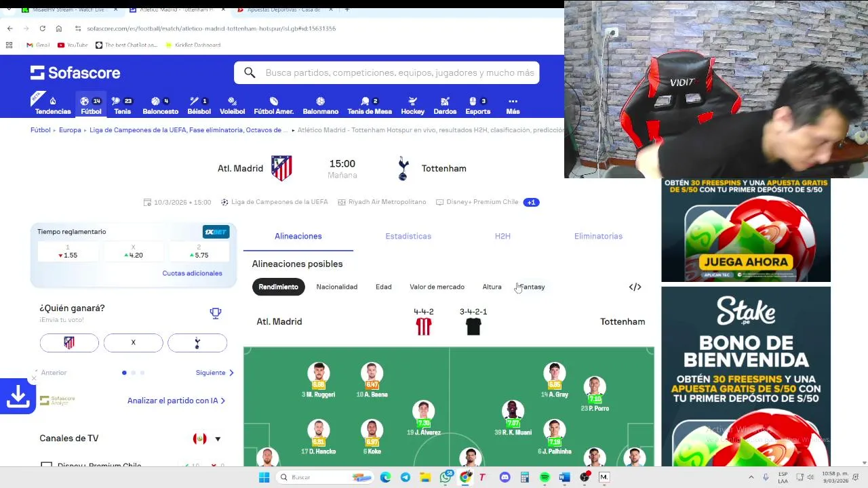Open Discord from the taskbar
The image size is (868, 488).
pyautogui.click(x=505, y=477)
